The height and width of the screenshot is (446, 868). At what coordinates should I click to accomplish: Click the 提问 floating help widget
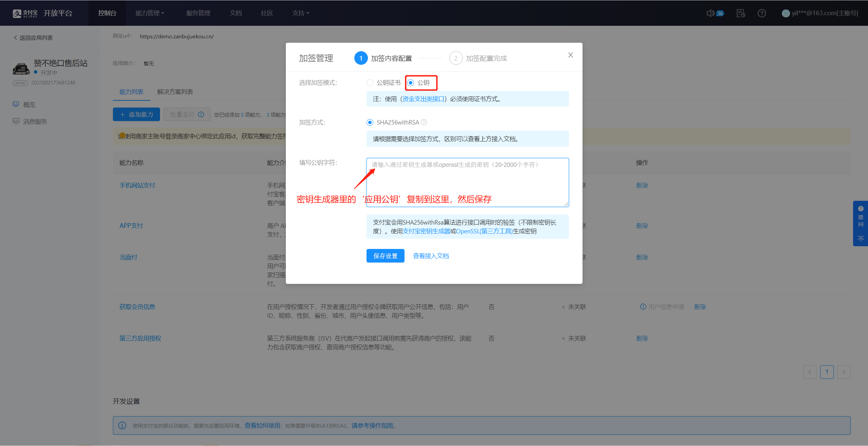click(x=861, y=216)
